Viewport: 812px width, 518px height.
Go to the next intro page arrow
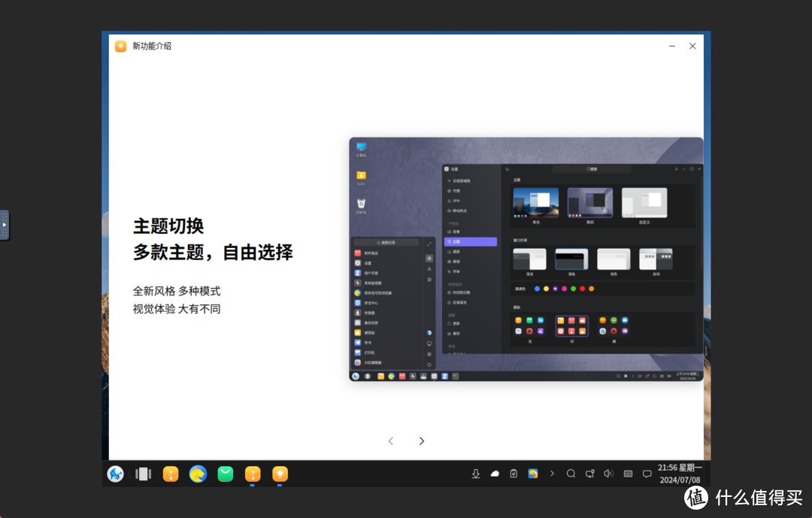coord(421,441)
